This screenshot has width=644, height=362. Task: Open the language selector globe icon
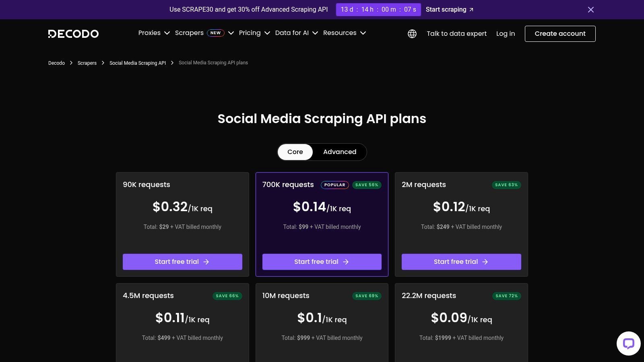tap(412, 33)
